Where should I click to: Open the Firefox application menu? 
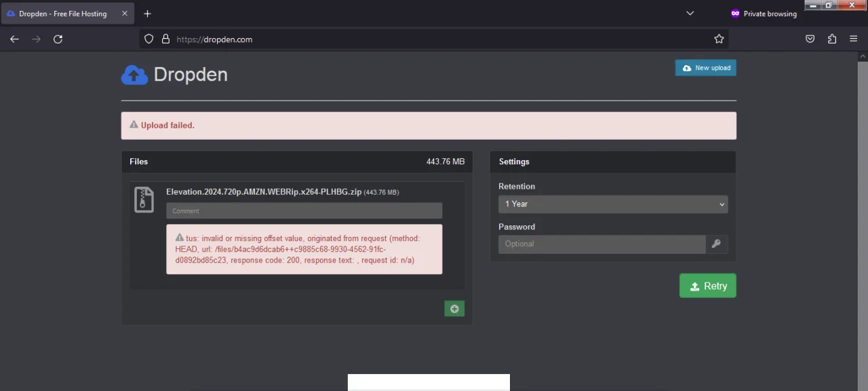click(x=854, y=39)
